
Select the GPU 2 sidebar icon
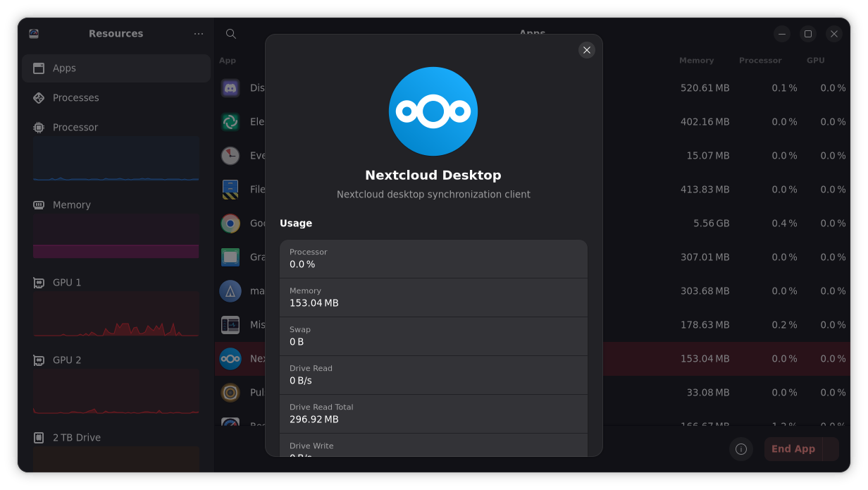pyautogui.click(x=39, y=360)
